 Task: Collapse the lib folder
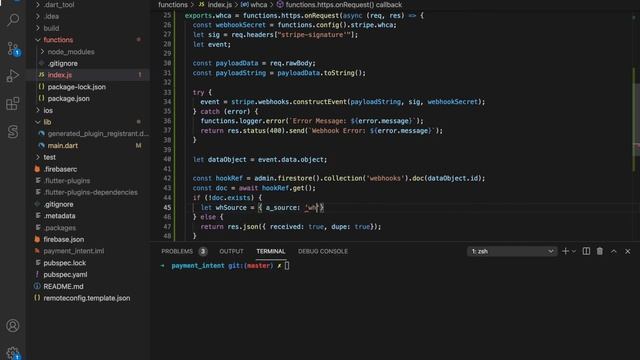[x=47, y=122]
